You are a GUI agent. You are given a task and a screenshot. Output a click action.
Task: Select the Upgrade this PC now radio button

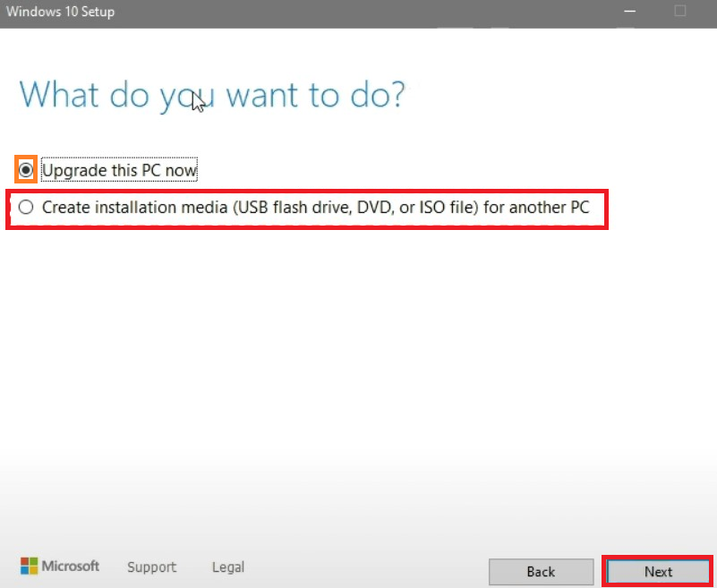pos(26,170)
